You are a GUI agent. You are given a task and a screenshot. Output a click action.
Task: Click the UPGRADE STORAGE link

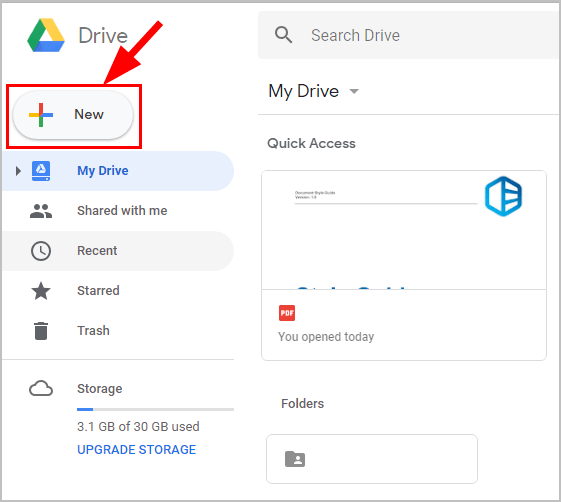click(x=137, y=449)
